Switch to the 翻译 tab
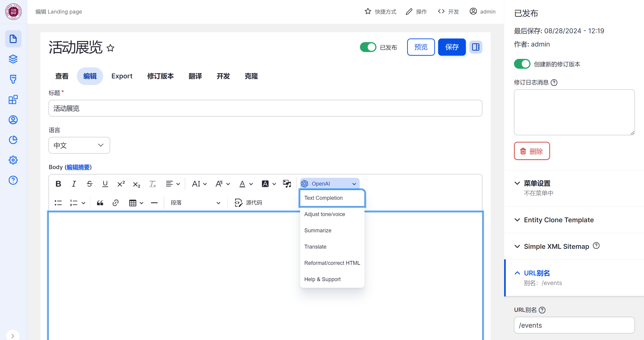 195,76
